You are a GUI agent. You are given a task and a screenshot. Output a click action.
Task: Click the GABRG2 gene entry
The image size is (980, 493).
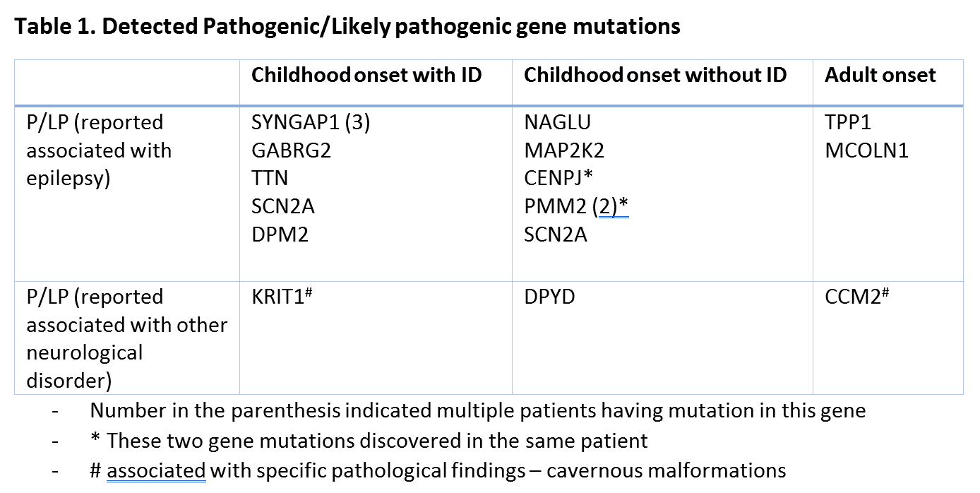[x=291, y=150]
